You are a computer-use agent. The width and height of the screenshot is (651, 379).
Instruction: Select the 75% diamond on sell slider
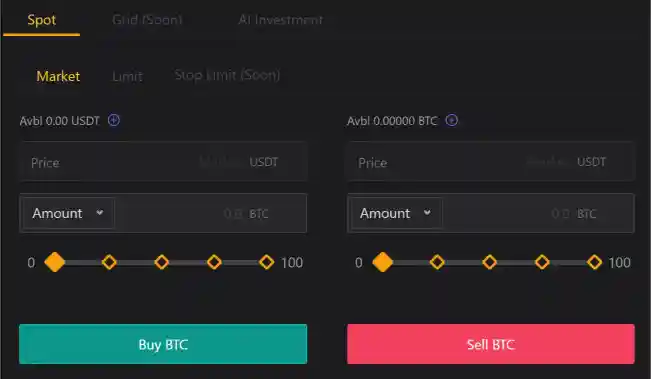542,262
